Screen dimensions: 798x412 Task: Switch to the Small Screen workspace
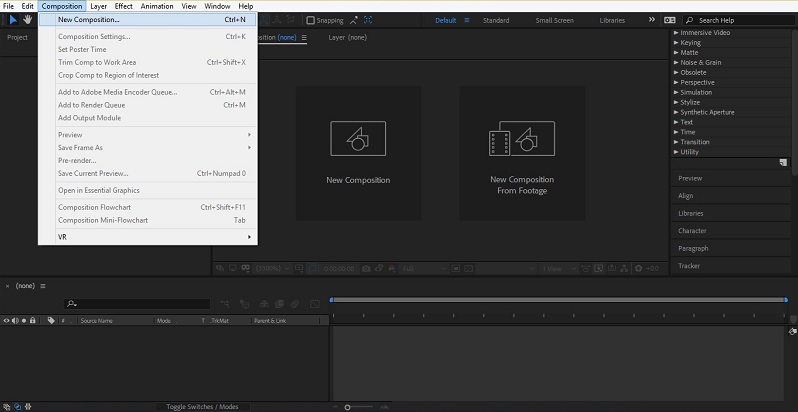[x=554, y=20]
